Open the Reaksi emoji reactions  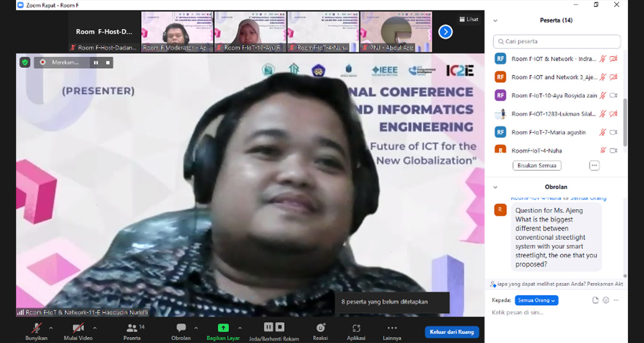(x=321, y=328)
